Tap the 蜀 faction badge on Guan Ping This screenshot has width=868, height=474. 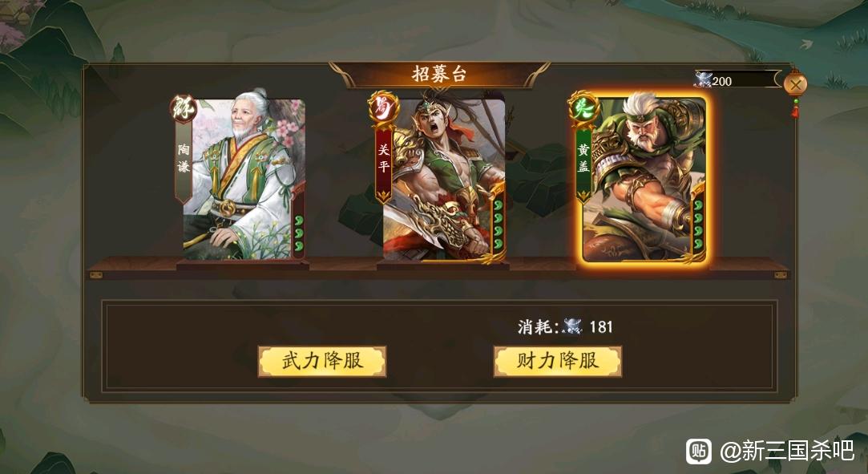[384, 107]
